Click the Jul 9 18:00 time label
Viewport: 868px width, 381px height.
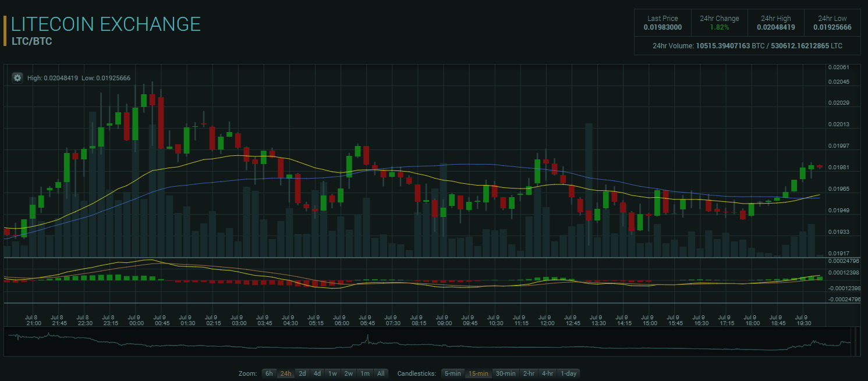click(x=752, y=320)
